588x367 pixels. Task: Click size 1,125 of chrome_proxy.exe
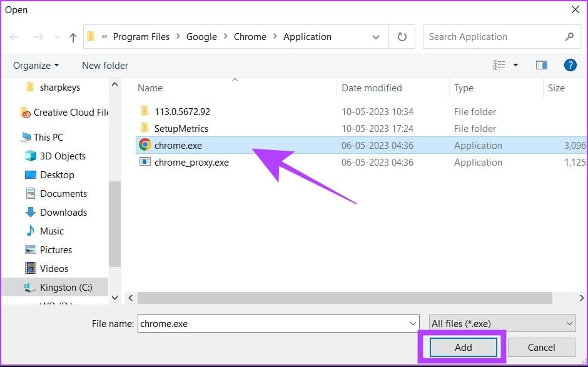[575, 163]
